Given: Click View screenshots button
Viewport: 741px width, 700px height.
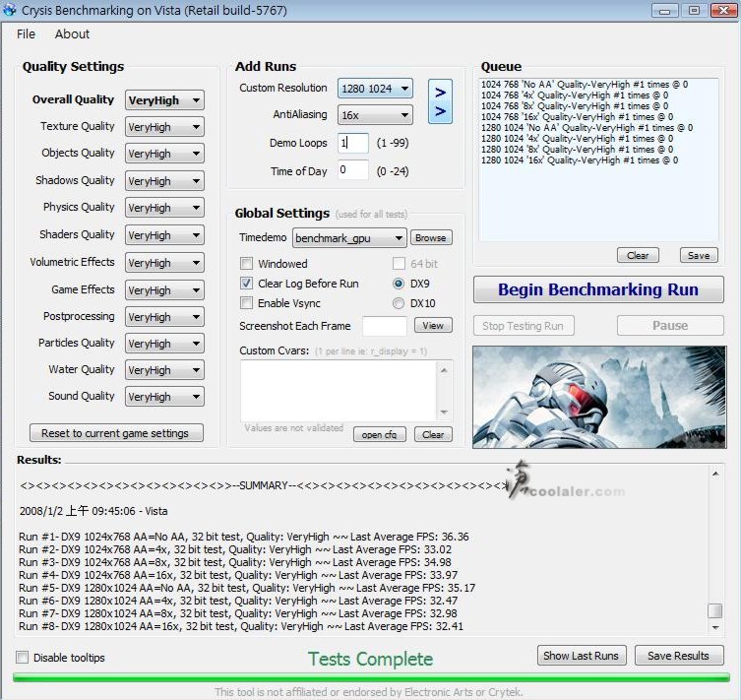Looking at the screenshot, I should 433,325.
